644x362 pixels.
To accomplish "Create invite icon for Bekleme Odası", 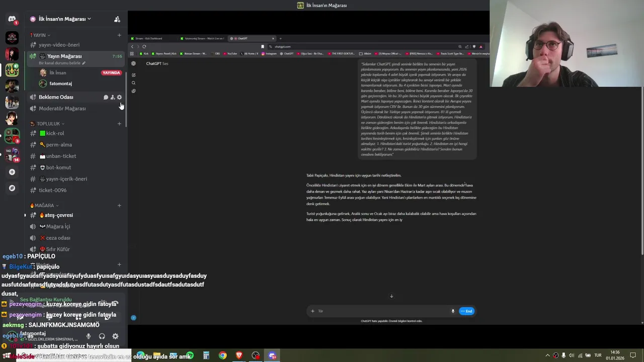I will pos(113,97).
